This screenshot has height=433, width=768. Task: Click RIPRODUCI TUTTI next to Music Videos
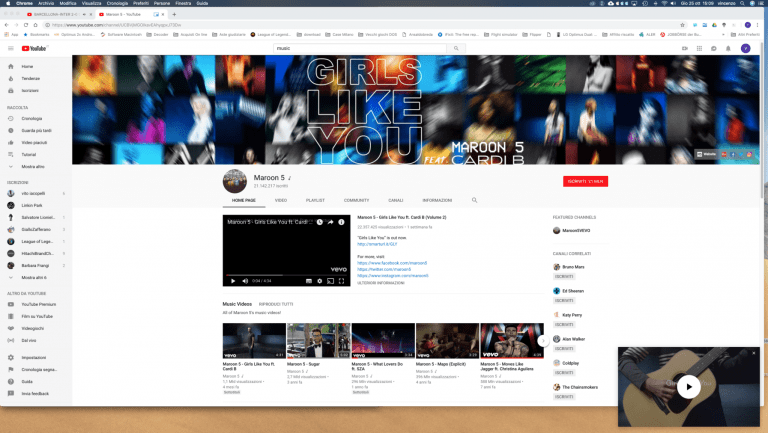click(x=276, y=304)
